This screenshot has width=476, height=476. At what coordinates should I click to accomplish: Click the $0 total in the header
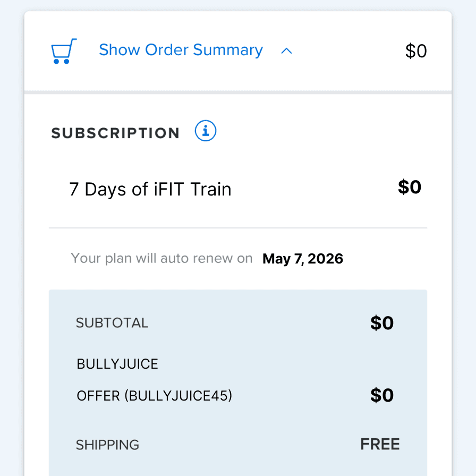pos(415,50)
